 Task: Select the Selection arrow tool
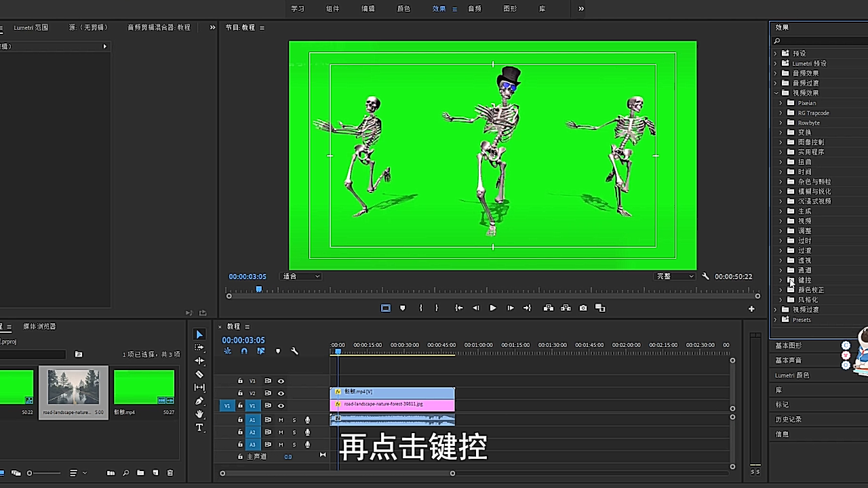coord(199,334)
